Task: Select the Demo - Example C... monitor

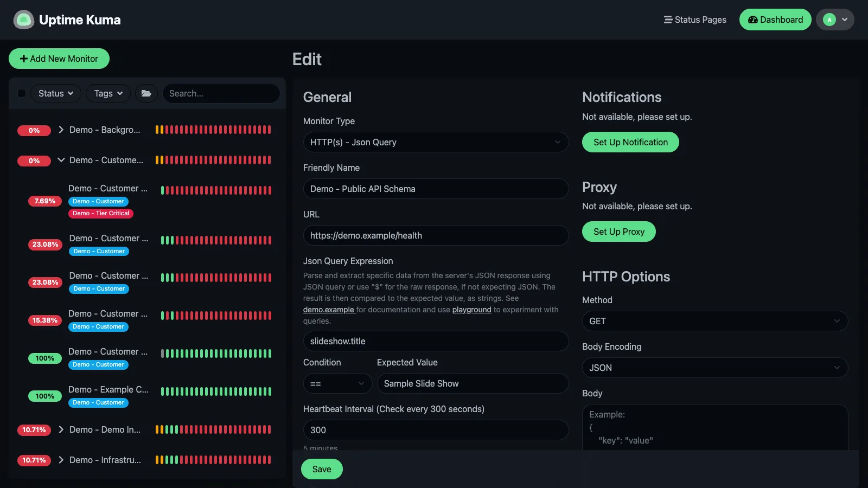Action: click(146, 396)
